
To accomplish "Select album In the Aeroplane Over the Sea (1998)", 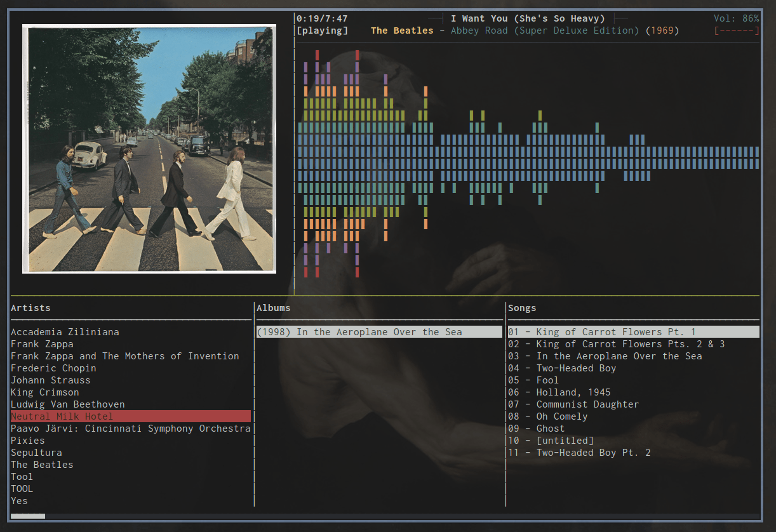I will click(x=379, y=332).
